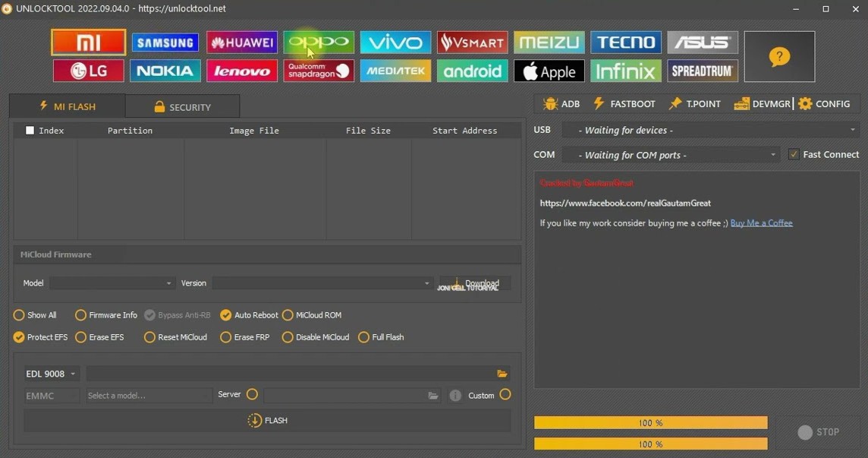
Task: Open the COM ports dropdown
Action: (x=671, y=155)
